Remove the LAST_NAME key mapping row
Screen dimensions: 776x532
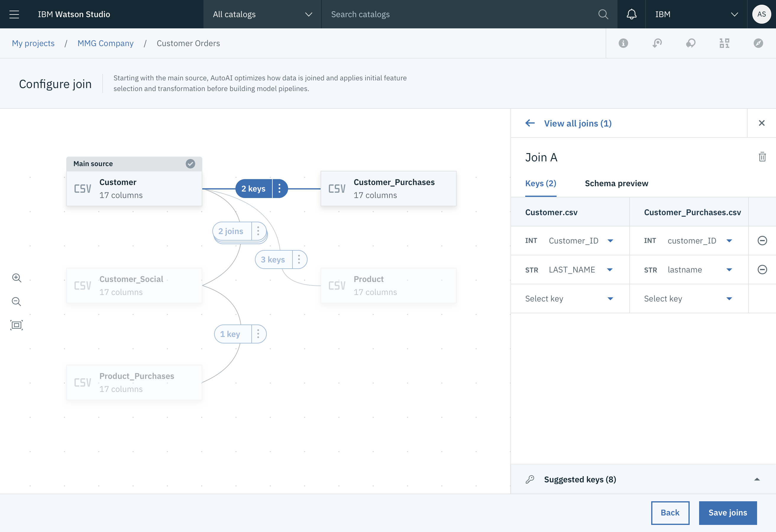[762, 269]
